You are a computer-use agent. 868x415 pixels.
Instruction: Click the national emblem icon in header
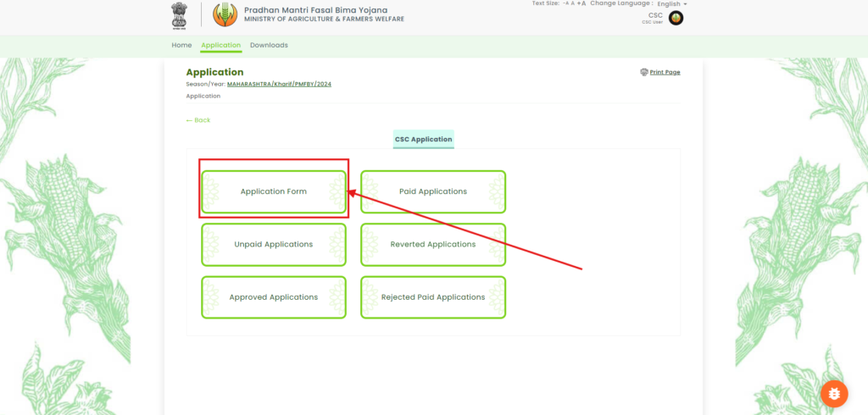click(179, 14)
